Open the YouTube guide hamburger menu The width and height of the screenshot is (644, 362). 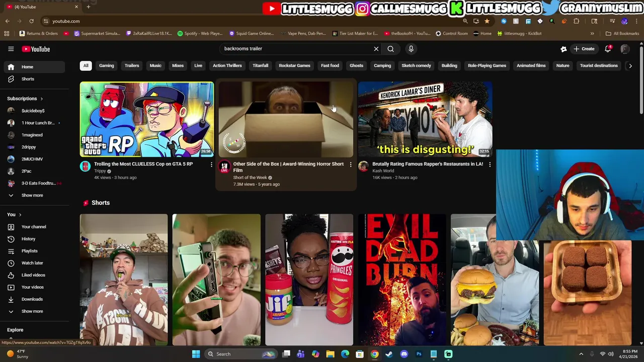tap(11, 49)
